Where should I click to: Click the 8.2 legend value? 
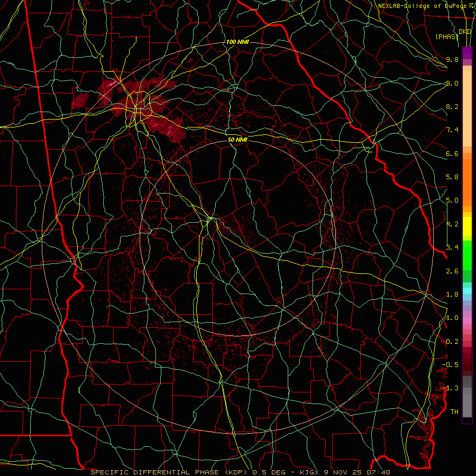pyautogui.click(x=452, y=106)
